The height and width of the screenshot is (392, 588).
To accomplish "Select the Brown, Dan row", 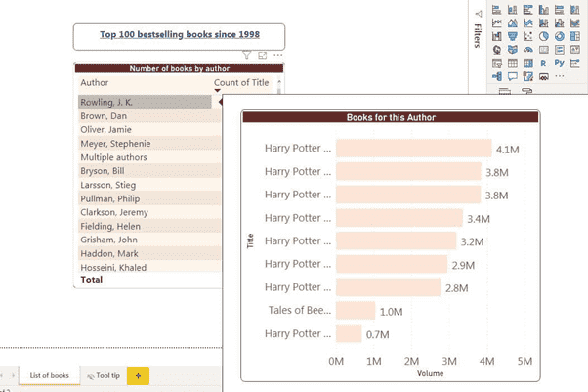I will click(x=149, y=116).
